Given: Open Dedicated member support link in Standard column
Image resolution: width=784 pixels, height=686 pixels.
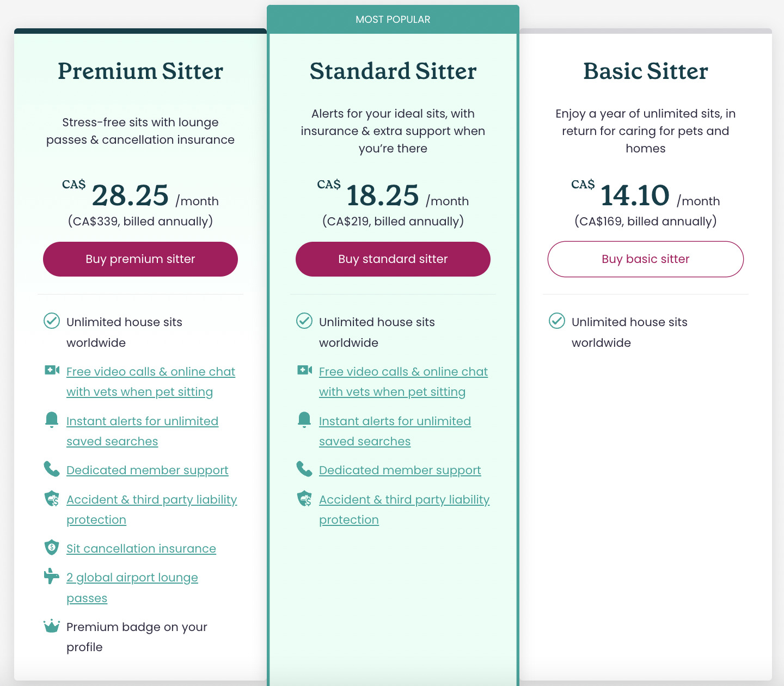Looking at the screenshot, I should click(400, 470).
